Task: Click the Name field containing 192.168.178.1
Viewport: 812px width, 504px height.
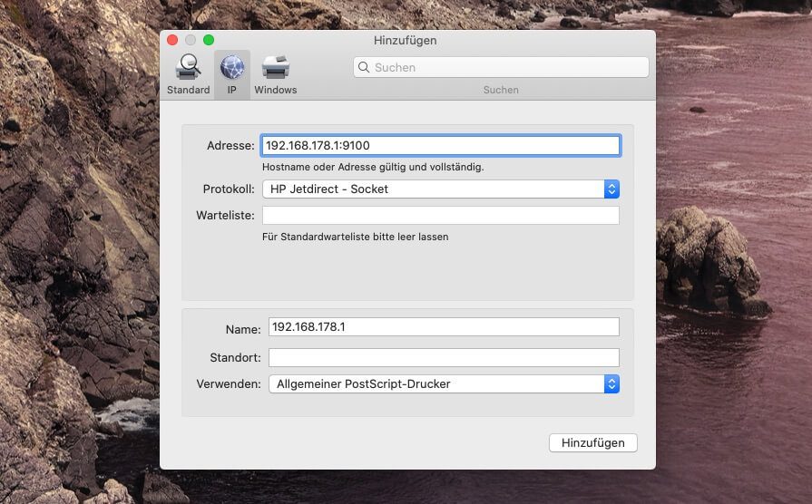Action: pyautogui.click(x=444, y=327)
